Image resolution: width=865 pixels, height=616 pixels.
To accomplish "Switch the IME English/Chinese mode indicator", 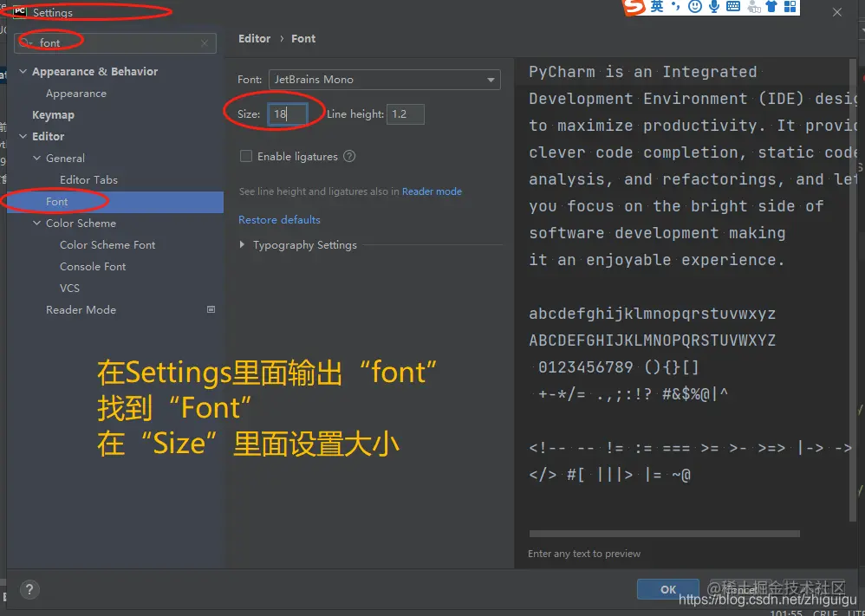I will click(656, 6).
